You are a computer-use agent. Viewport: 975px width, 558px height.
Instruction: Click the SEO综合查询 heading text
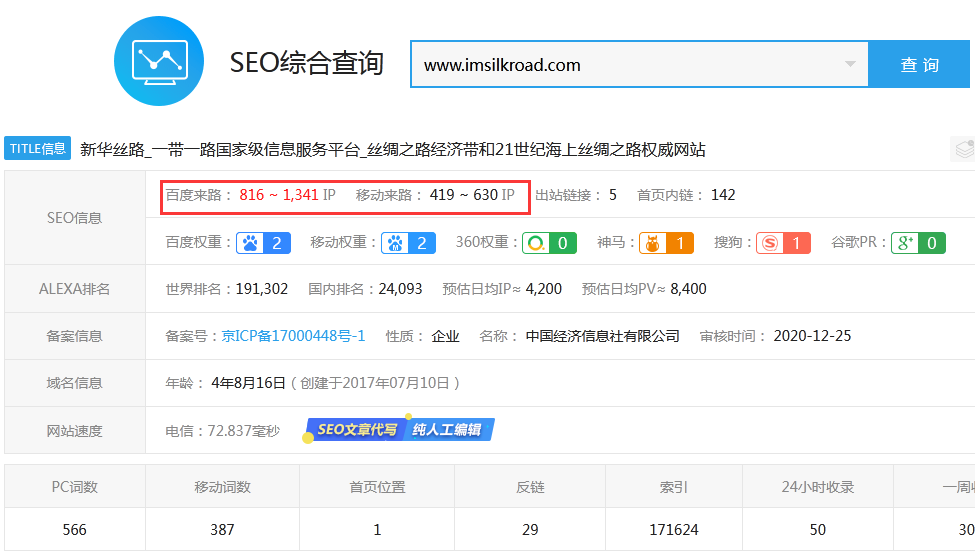(307, 62)
